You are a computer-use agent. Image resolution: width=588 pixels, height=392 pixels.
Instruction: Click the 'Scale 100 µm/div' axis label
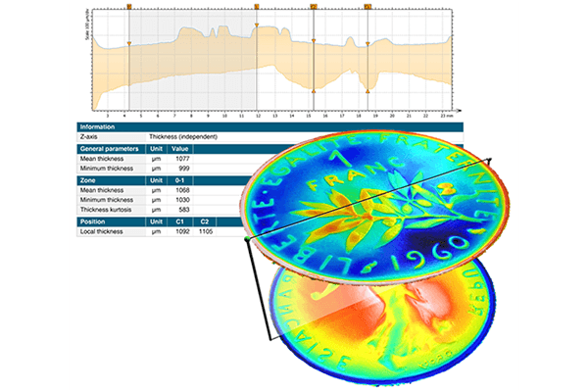pyautogui.click(x=86, y=25)
